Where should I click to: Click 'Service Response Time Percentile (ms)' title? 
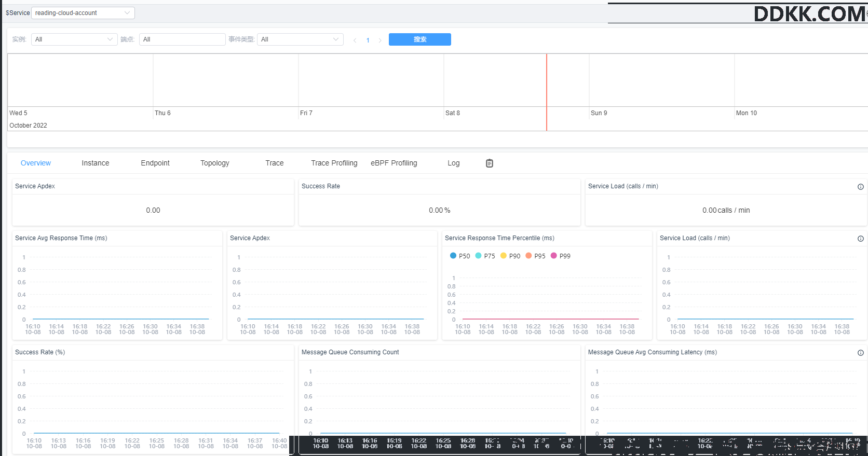tap(499, 238)
